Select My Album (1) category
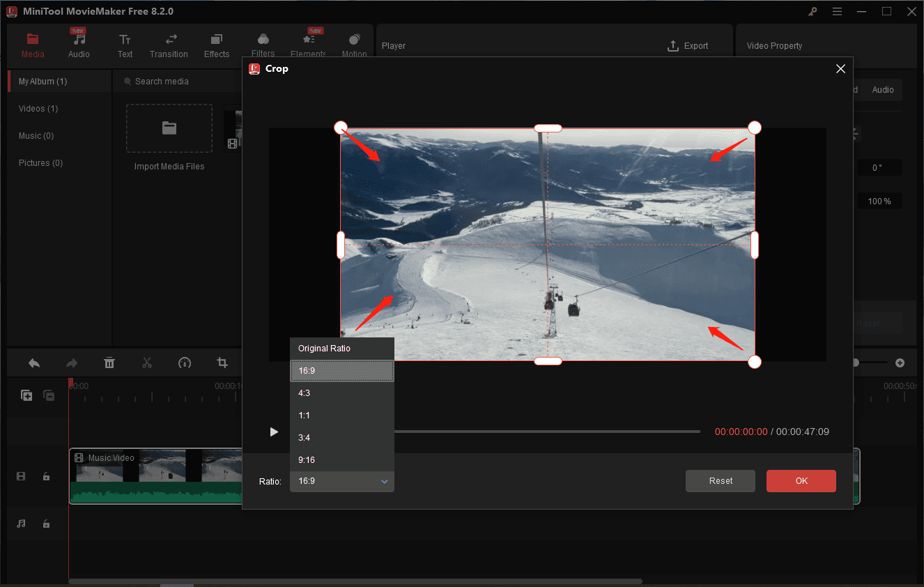This screenshot has width=924, height=587. pyautogui.click(x=59, y=82)
